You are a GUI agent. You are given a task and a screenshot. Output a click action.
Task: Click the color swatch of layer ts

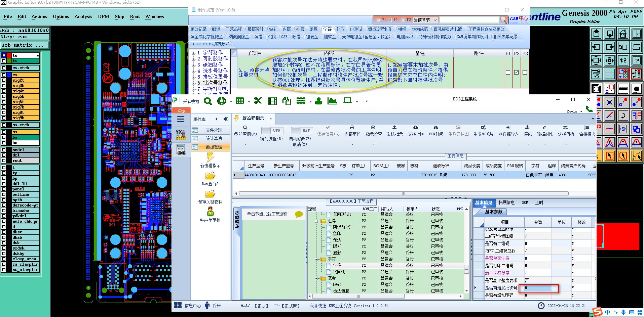coord(9,61)
